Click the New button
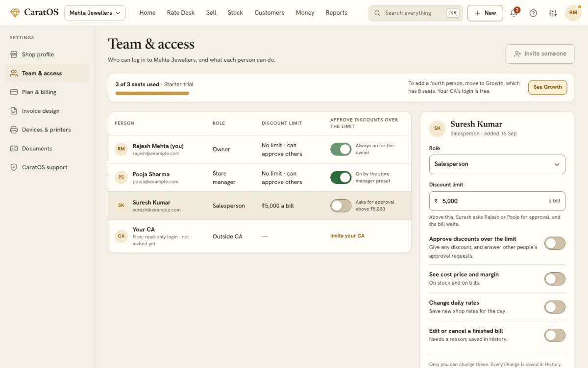 [485, 13]
